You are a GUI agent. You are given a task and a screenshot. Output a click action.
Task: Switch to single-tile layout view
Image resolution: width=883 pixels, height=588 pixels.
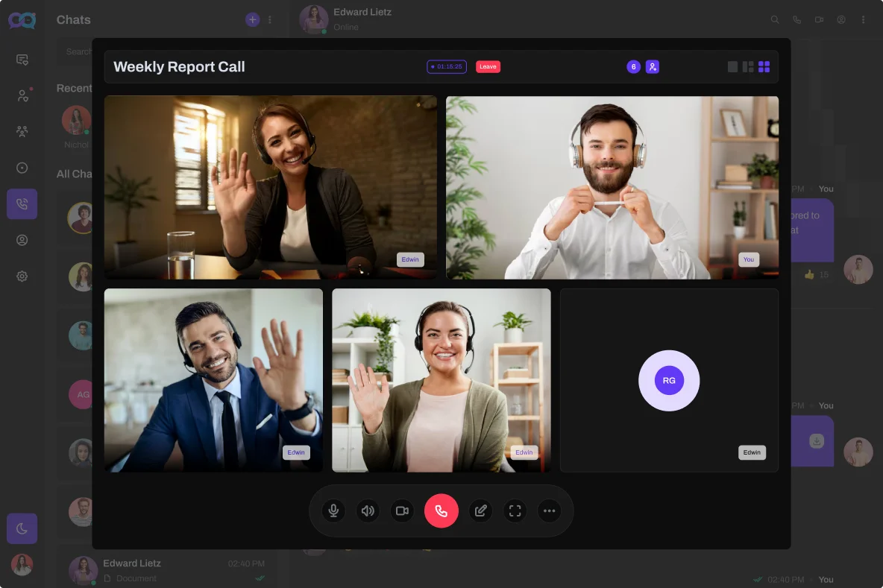click(x=732, y=67)
